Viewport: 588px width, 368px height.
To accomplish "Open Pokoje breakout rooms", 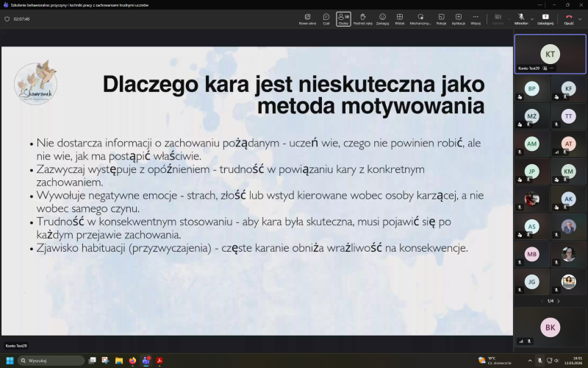I will (441, 18).
